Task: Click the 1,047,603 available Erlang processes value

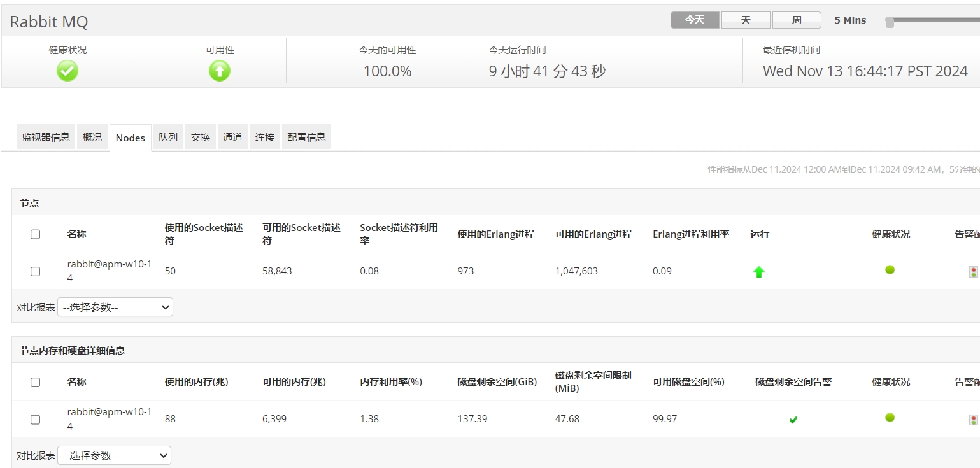Action: pos(576,271)
